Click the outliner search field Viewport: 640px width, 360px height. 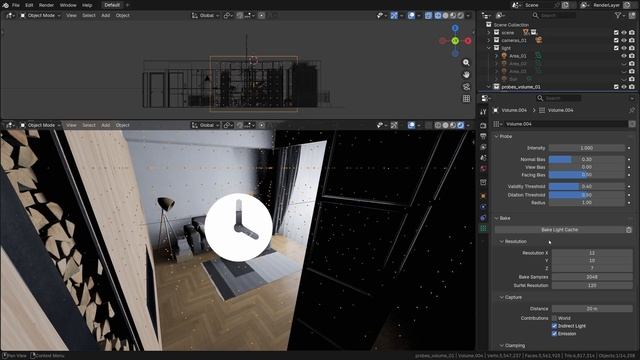pos(555,16)
